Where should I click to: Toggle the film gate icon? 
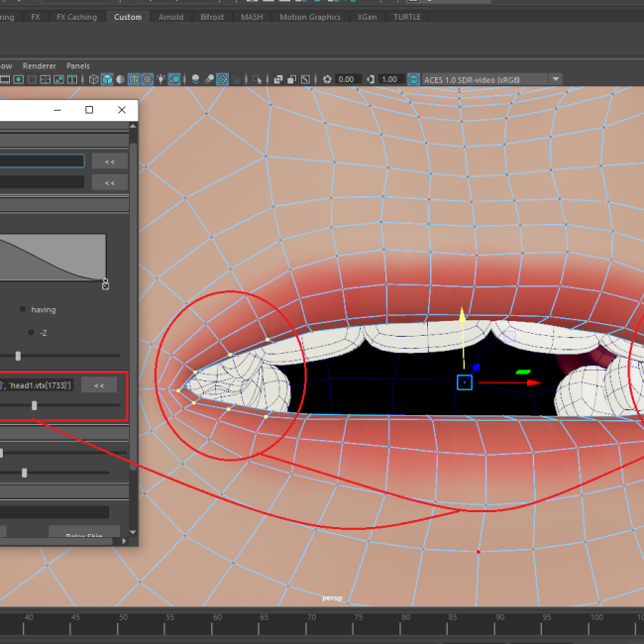[5, 79]
